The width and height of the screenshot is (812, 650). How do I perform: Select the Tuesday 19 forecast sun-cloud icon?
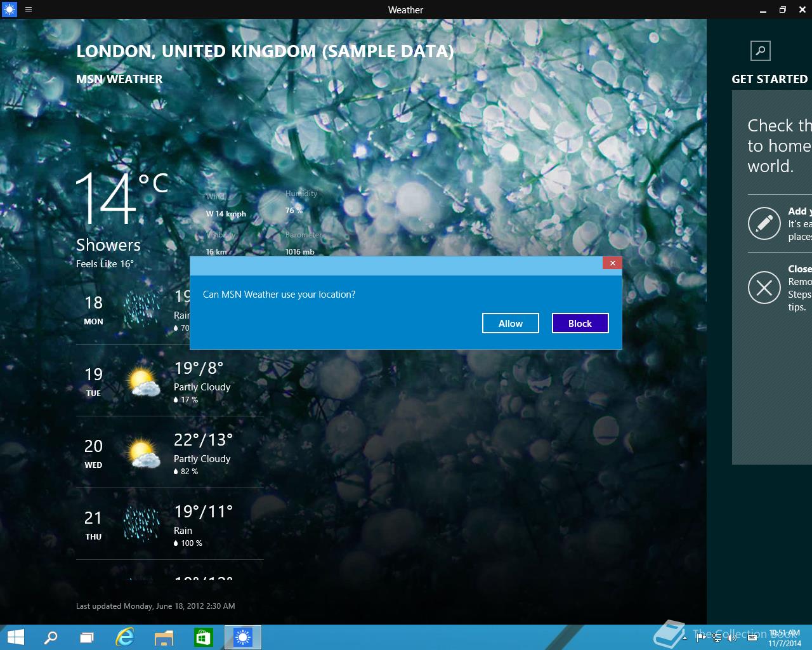click(143, 381)
